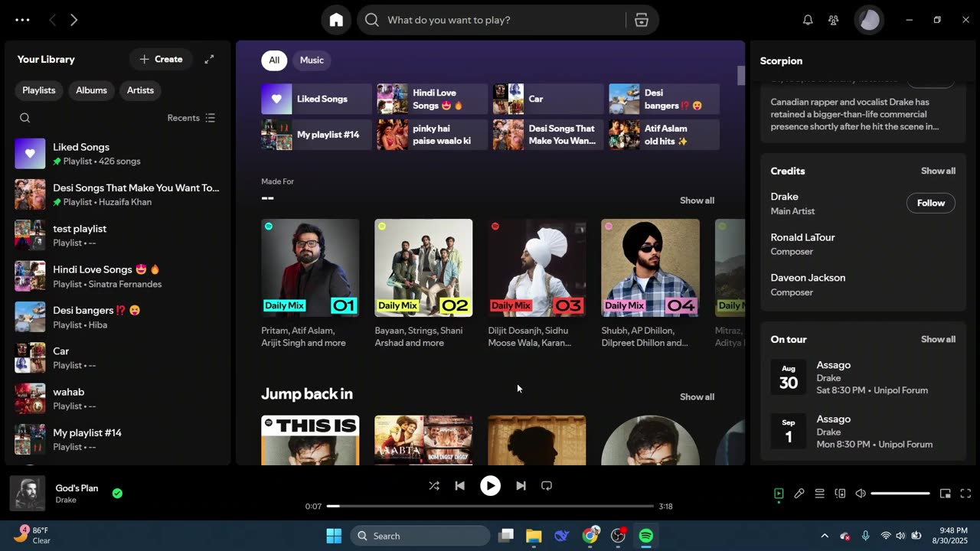Open the lyrics microphone icon

click(x=799, y=494)
